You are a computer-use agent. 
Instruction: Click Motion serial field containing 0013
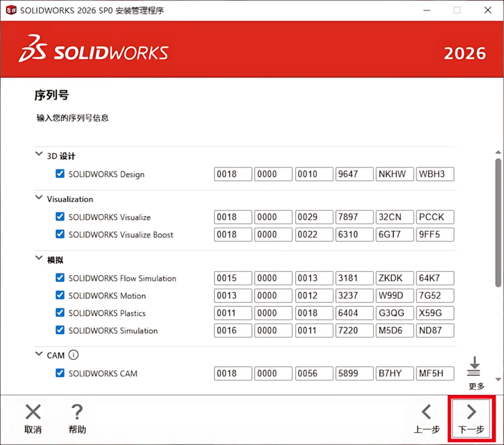(233, 296)
